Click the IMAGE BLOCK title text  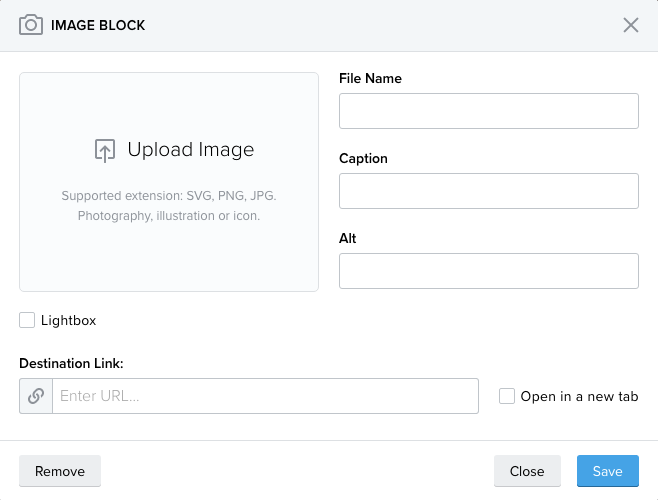coord(98,25)
